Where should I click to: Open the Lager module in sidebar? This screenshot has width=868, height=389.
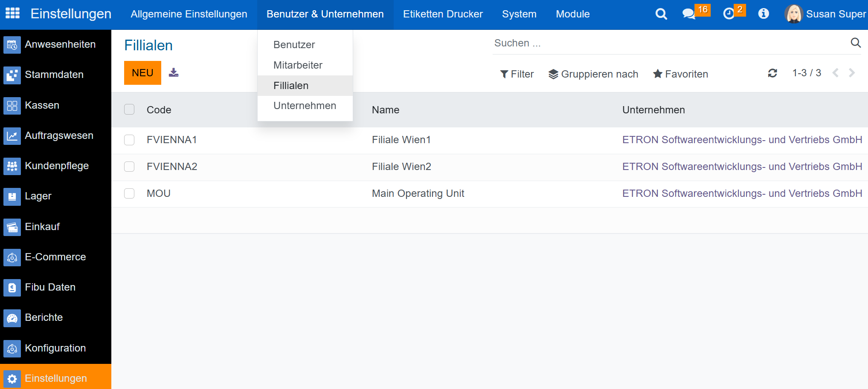pyautogui.click(x=38, y=196)
